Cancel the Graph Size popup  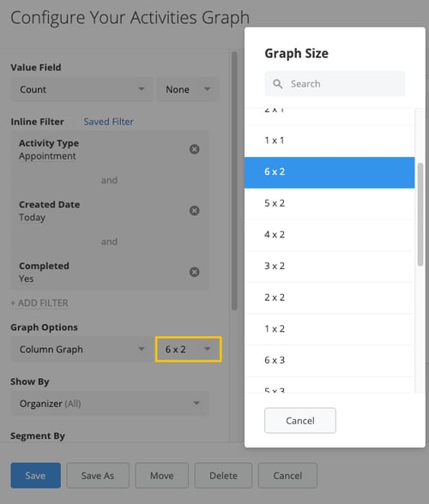(300, 420)
